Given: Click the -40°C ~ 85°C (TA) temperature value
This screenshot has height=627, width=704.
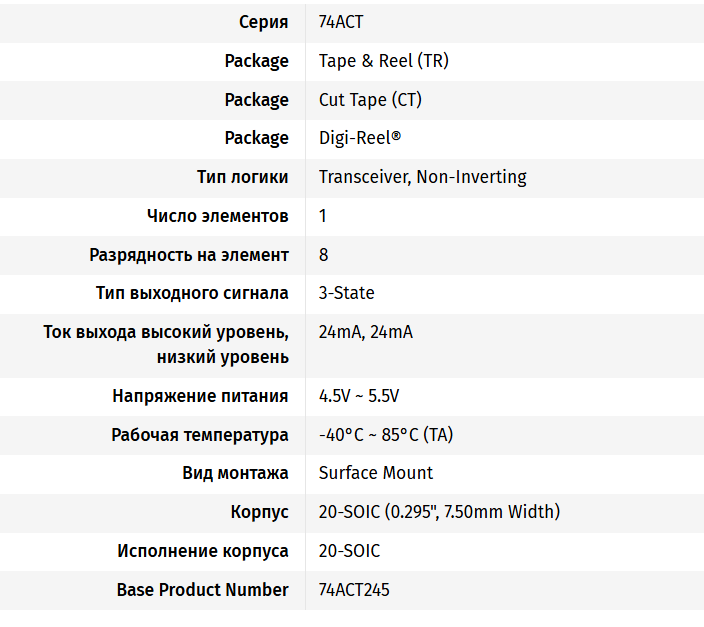Looking at the screenshot, I should click(x=386, y=435).
